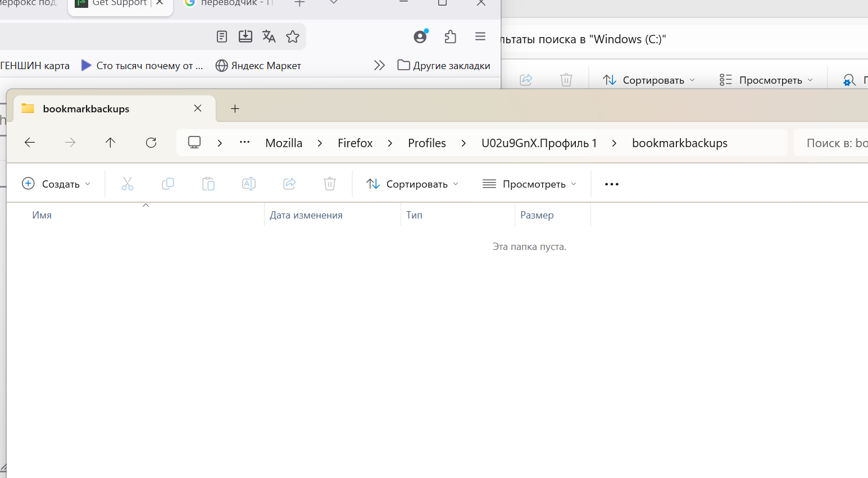Screen dimensions: 868x478
Task: Sort files by the 'Размер' column
Action: click(x=553, y=215)
